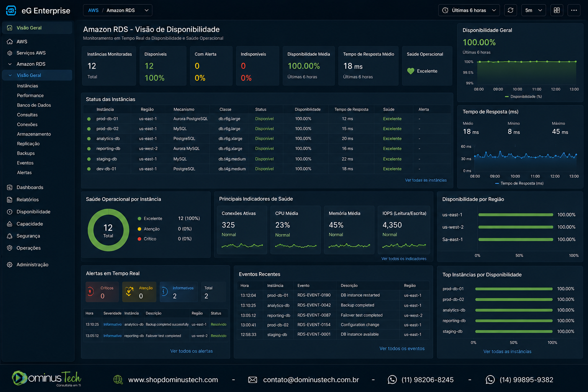Open the three-dot more options menu

coord(574,10)
